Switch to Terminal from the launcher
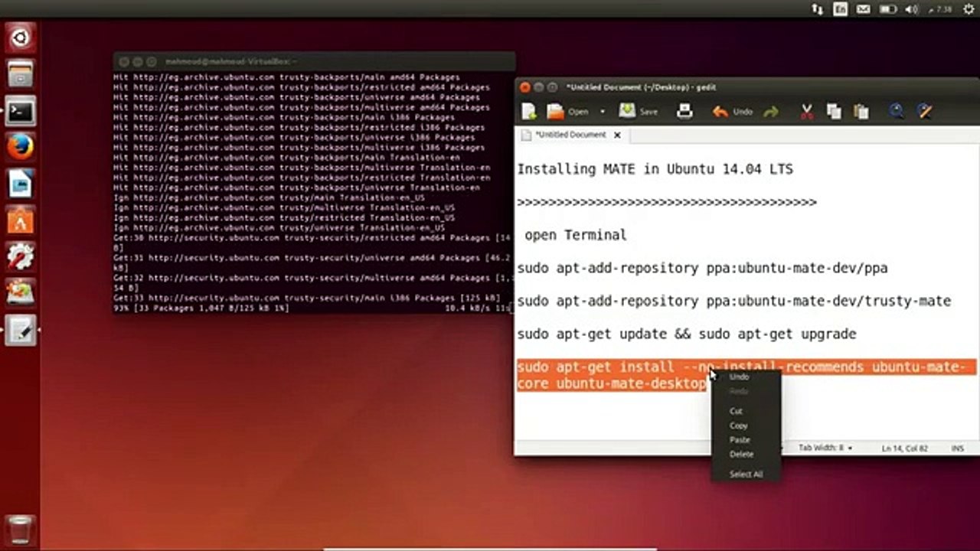The height and width of the screenshot is (551, 980). (x=20, y=111)
